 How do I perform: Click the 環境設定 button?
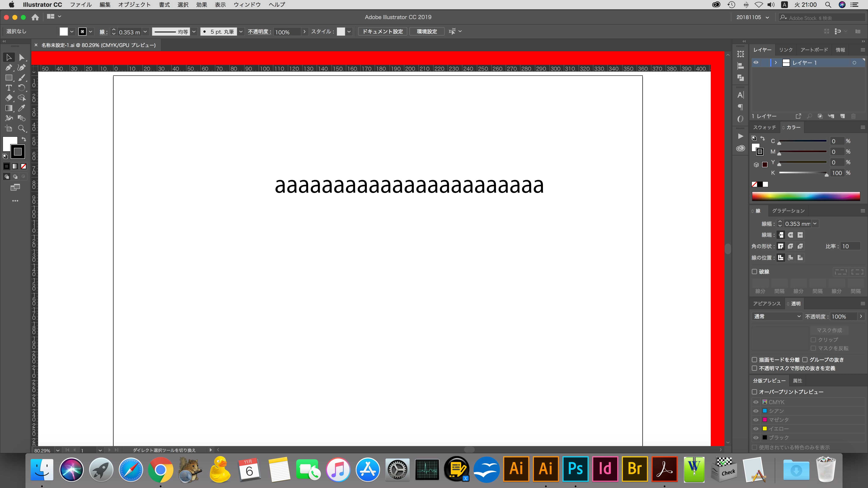(427, 31)
